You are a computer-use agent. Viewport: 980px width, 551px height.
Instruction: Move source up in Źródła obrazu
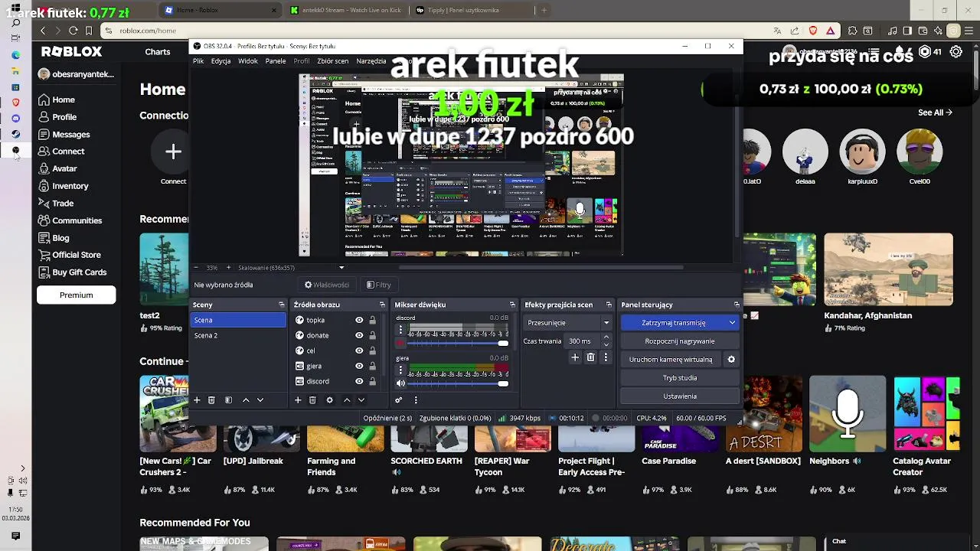pos(347,400)
